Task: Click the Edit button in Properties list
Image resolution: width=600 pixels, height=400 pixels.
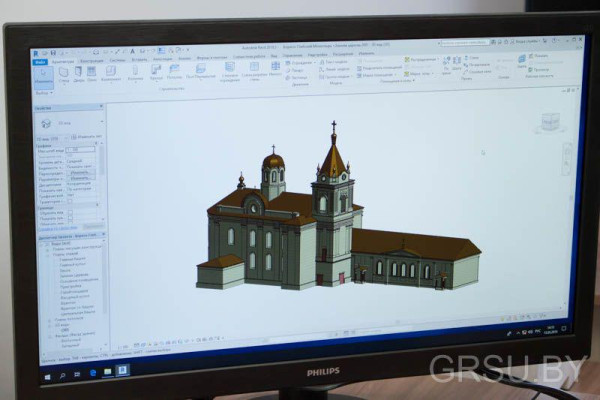Action: coord(82,173)
